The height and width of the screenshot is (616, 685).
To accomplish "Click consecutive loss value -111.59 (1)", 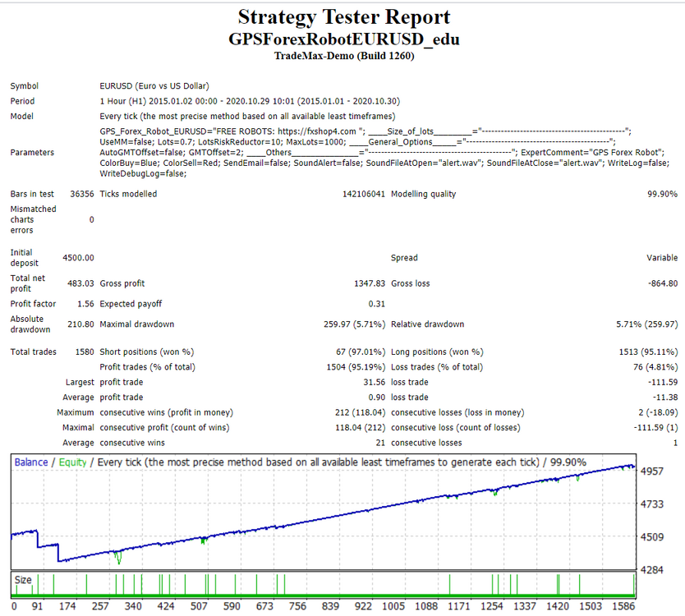I will (x=655, y=428).
